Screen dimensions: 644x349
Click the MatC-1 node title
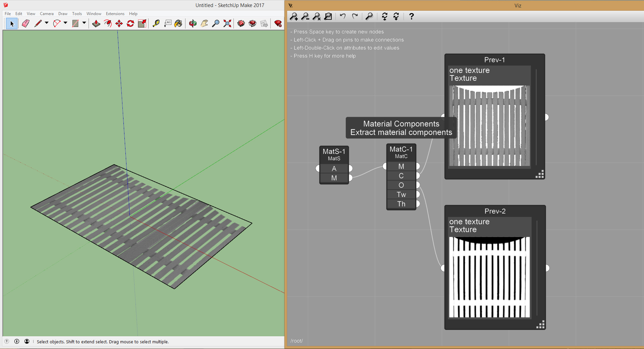point(401,150)
